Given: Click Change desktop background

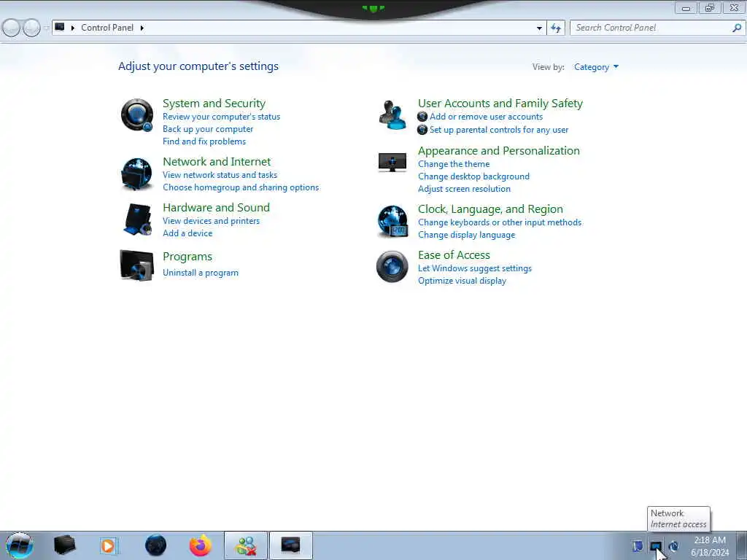Looking at the screenshot, I should coord(473,176).
